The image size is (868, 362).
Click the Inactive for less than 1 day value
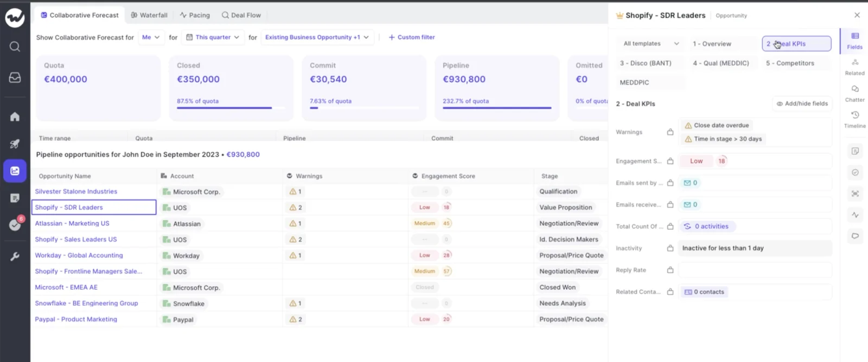point(755,248)
